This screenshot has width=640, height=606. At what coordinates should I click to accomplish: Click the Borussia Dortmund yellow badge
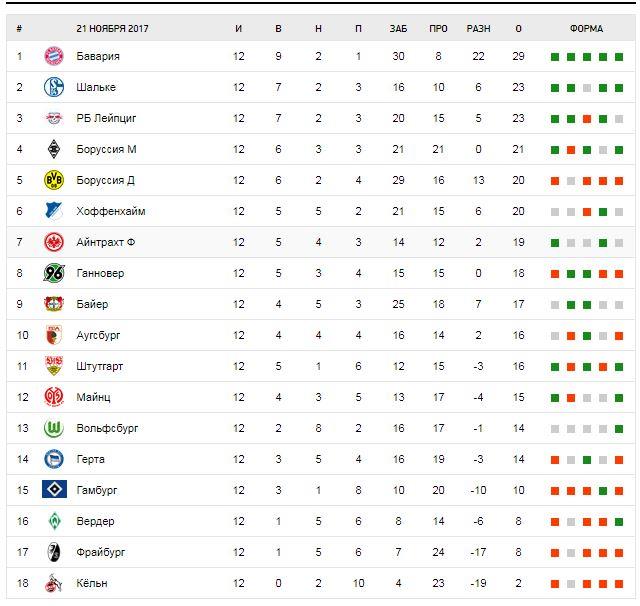pyautogui.click(x=53, y=180)
